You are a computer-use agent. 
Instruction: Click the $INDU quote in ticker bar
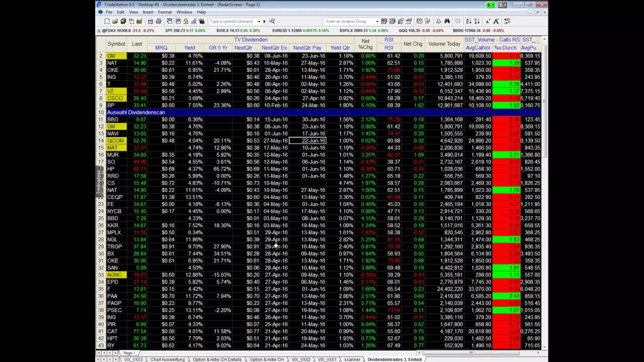click(x=478, y=31)
